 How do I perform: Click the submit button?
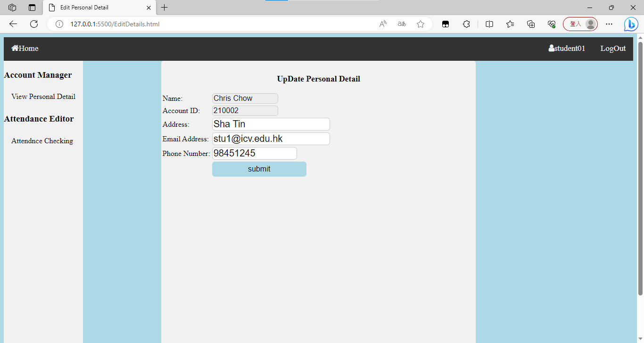click(259, 169)
